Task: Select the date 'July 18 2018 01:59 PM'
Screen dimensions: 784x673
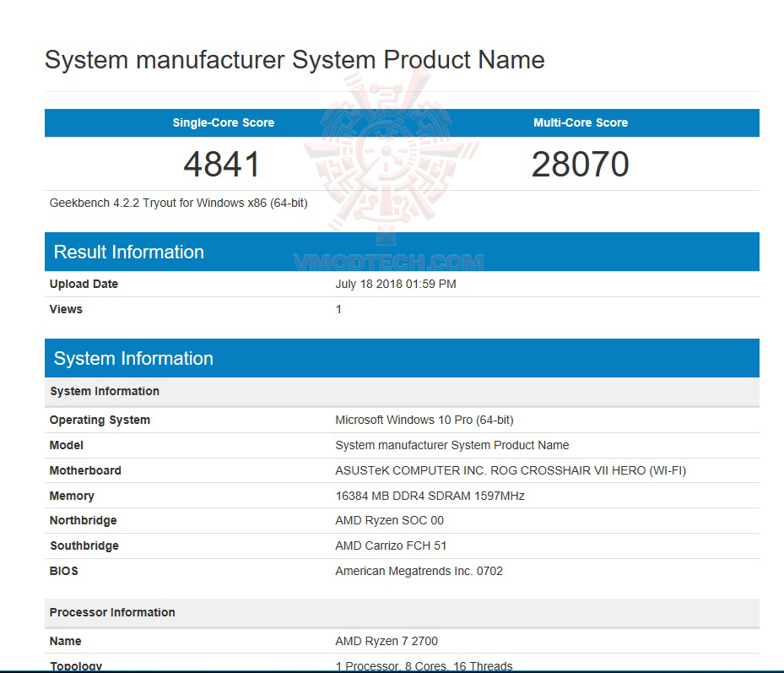Action: (x=396, y=284)
